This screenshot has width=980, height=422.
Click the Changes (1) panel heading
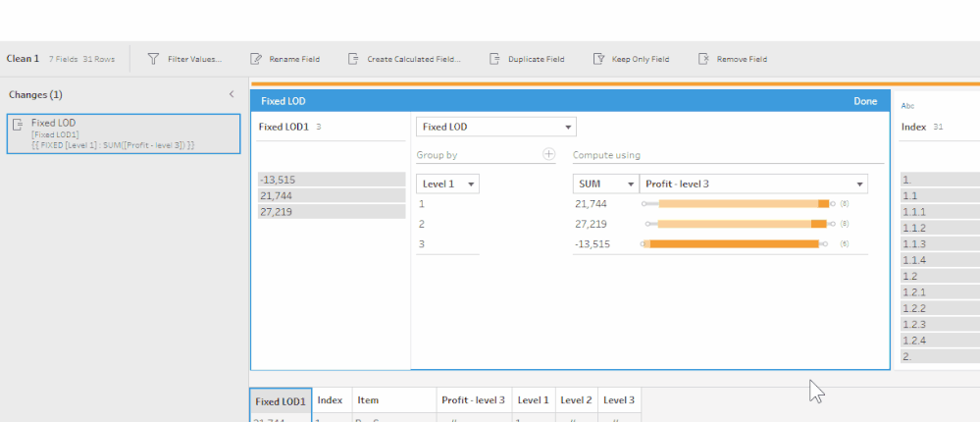click(x=35, y=94)
